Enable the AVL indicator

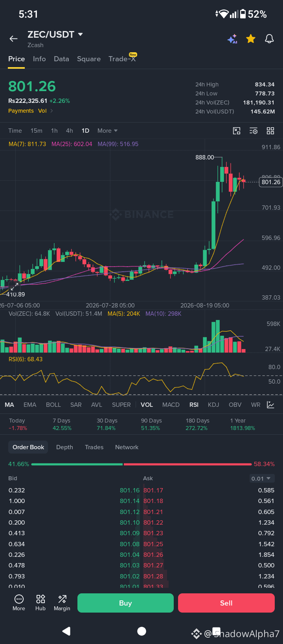[x=97, y=405]
